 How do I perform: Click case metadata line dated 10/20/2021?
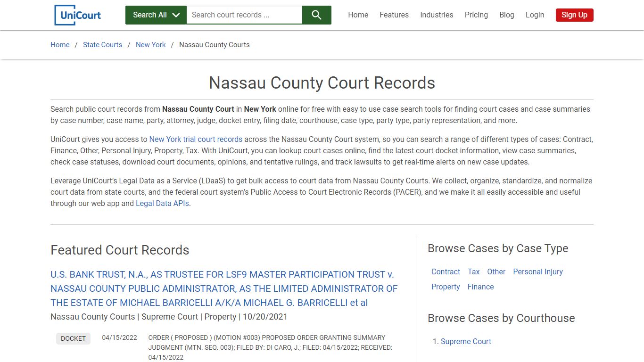169,317
